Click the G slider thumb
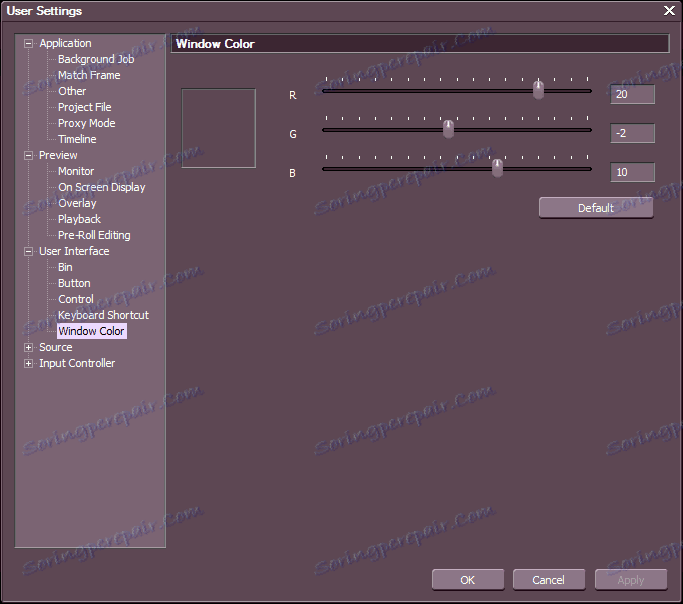This screenshot has height=604, width=683. click(x=448, y=129)
